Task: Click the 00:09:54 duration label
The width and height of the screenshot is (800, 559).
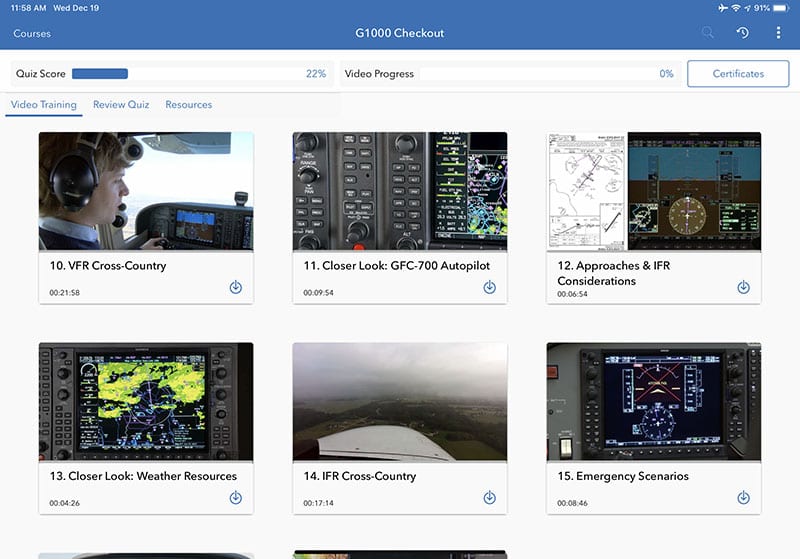Action: click(318, 293)
